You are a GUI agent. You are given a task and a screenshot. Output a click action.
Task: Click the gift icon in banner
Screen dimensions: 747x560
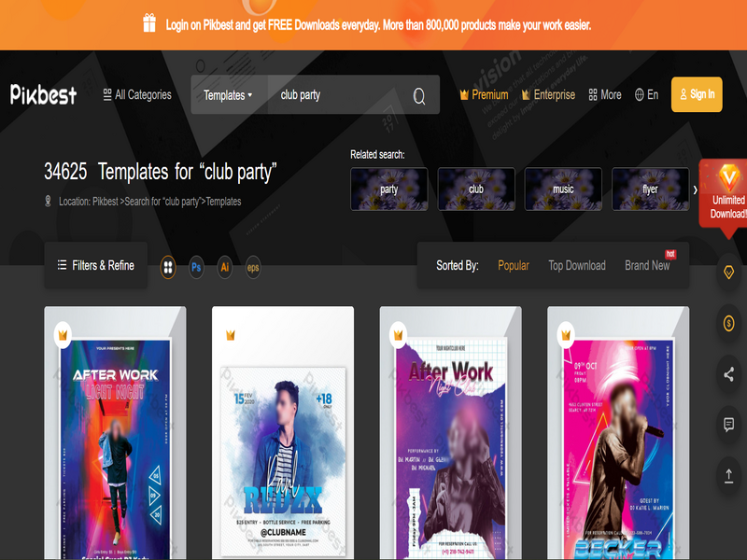[149, 23]
